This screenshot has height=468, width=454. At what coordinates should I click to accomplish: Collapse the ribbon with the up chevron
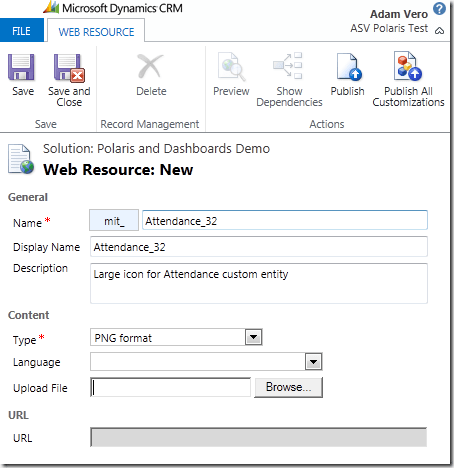pyautogui.click(x=439, y=31)
